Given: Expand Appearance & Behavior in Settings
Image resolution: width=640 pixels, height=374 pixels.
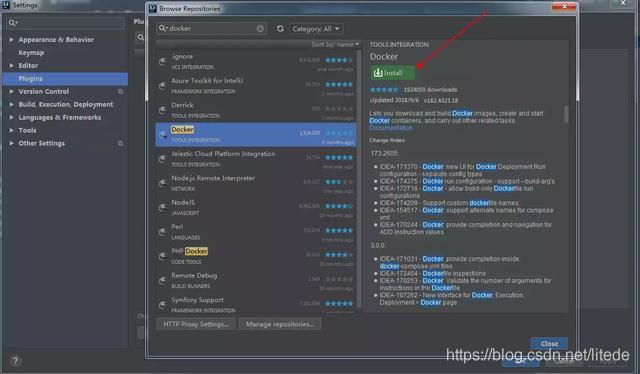Looking at the screenshot, I should [11, 40].
